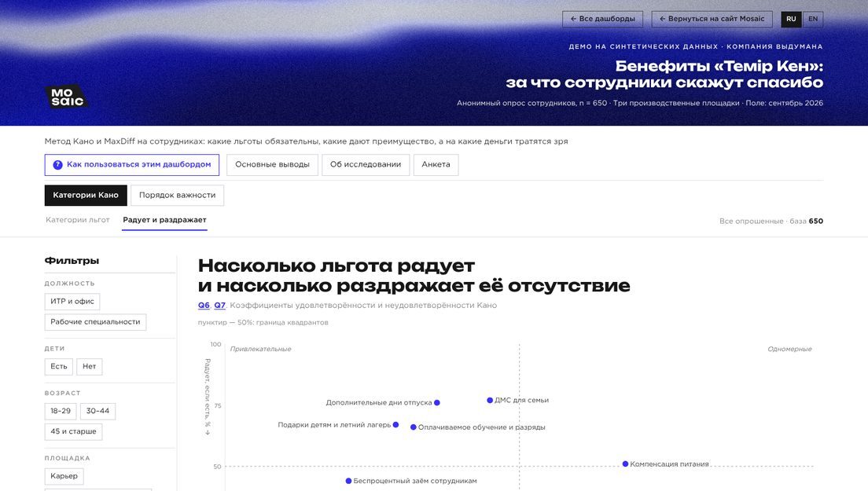Toggle 'Рабочие специальности' filter
This screenshot has height=491, width=868.
point(95,322)
